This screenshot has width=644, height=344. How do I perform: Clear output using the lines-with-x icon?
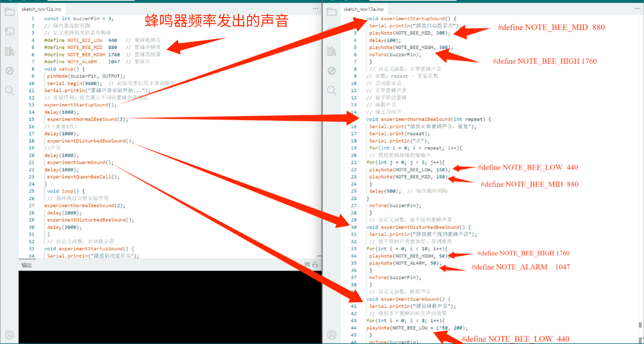click(x=307, y=265)
